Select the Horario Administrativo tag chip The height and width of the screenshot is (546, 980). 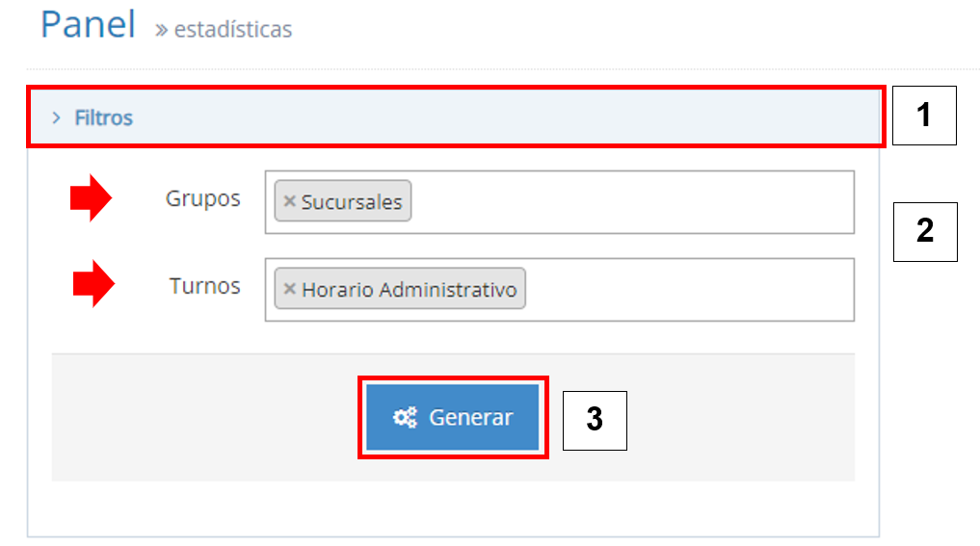[x=410, y=289]
